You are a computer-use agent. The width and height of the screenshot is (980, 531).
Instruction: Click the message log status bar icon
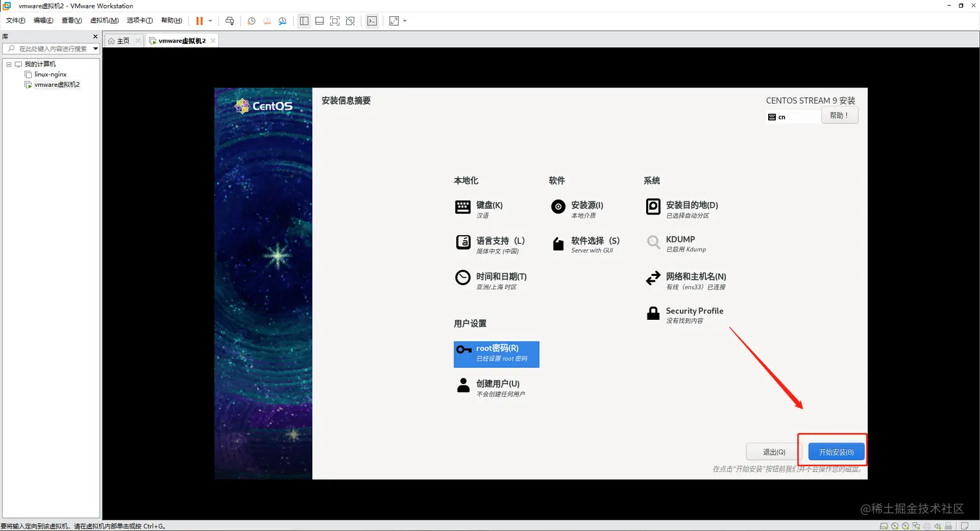964,526
